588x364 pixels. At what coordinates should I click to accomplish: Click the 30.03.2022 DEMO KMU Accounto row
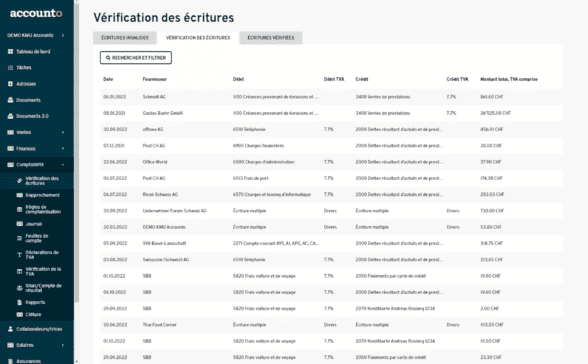pos(332,227)
